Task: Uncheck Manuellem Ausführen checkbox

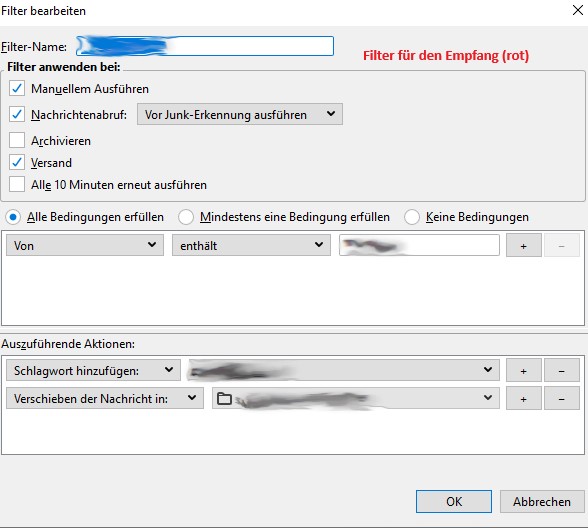Action: pos(17,88)
